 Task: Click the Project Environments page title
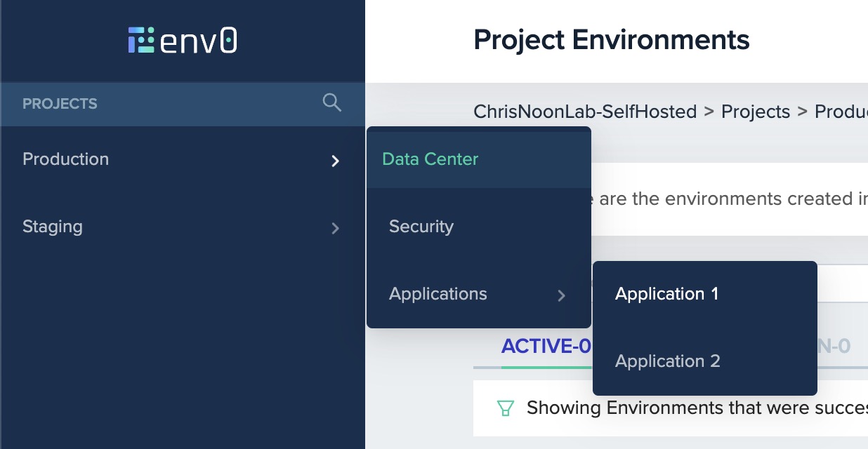(x=612, y=40)
